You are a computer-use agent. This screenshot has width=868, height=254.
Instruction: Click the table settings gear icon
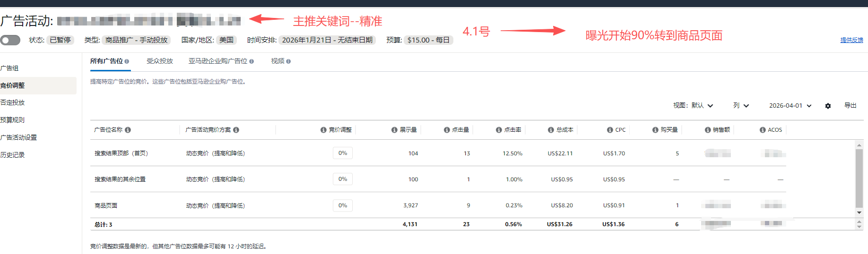[828, 106]
